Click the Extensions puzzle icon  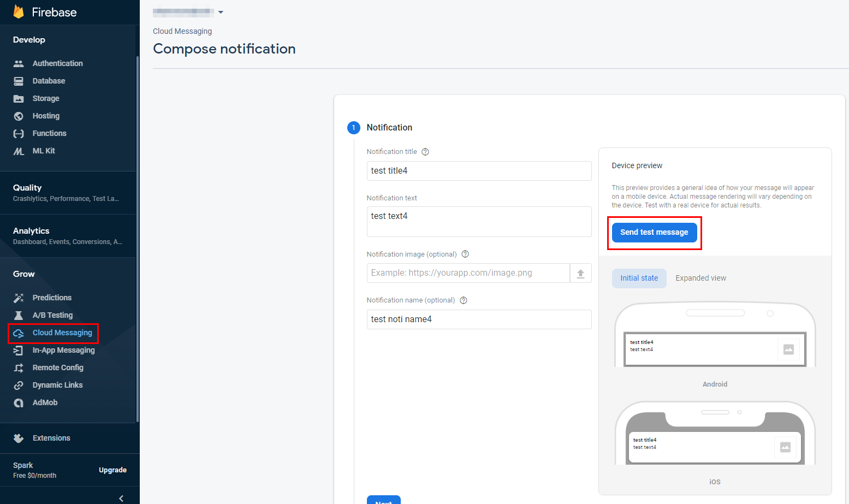[x=19, y=438]
